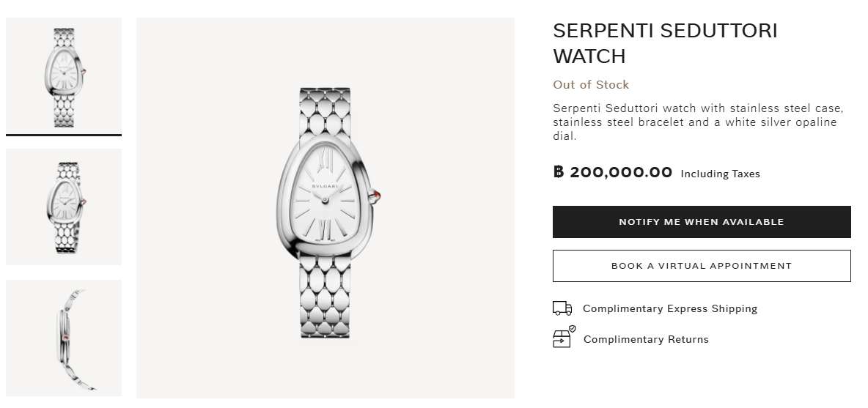Open the Complimentary Express Shipping text
868x408 pixels.
click(669, 309)
